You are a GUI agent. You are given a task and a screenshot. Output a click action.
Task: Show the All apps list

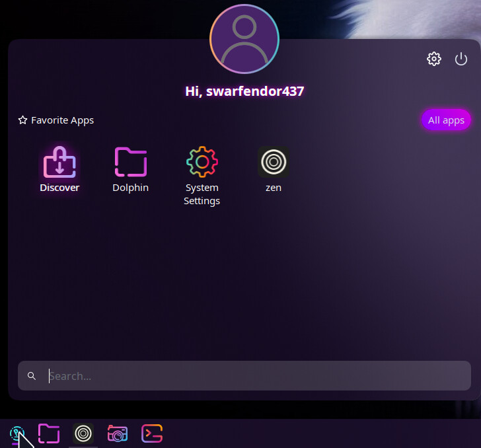pyautogui.click(x=446, y=120)
